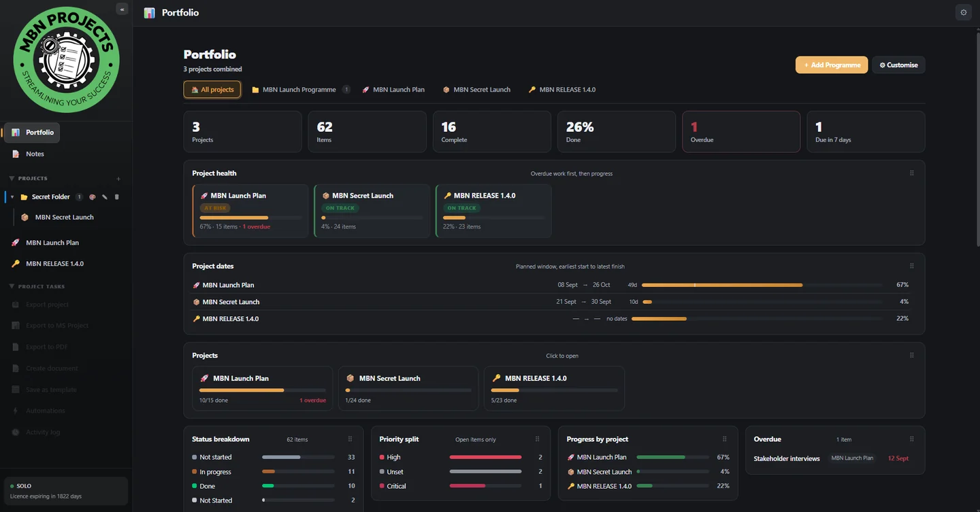Collapse the sidebar with the double-chevron button
The height and width of the screenshot is (512, 980).
pos(122,9)
